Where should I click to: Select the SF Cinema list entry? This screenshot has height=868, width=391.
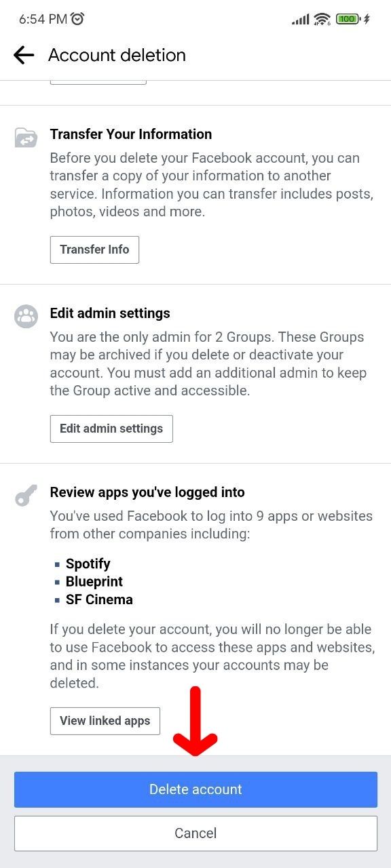(x=99, y=599)
